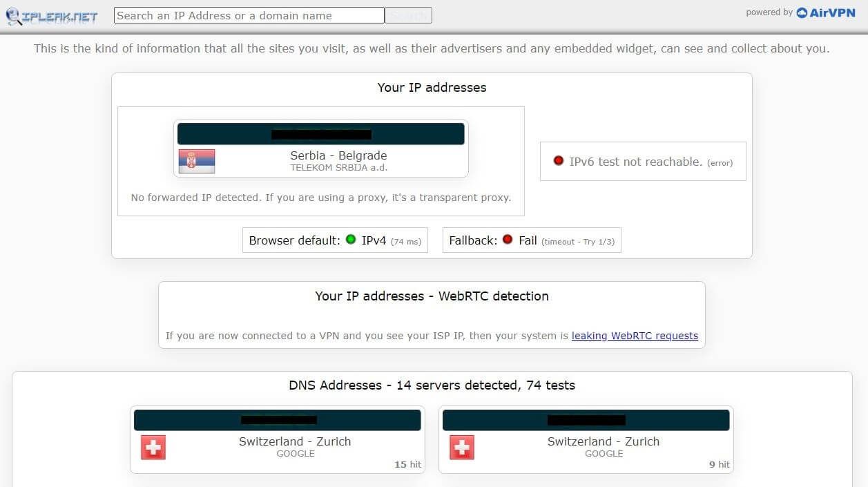Image resolution: width=868 pixels, height=487 pixels.
Task: Click the 'No forwarded IP detected' message
Action: click(x=321, y=198)
